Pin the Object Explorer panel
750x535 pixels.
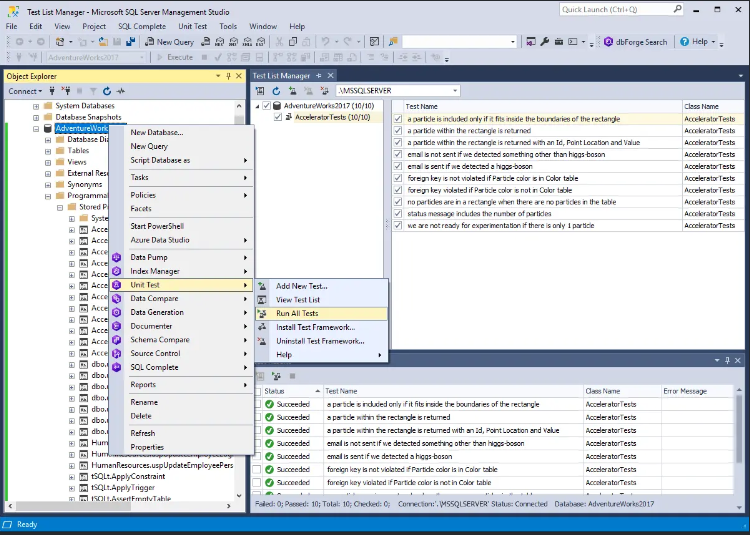point(229,76)
